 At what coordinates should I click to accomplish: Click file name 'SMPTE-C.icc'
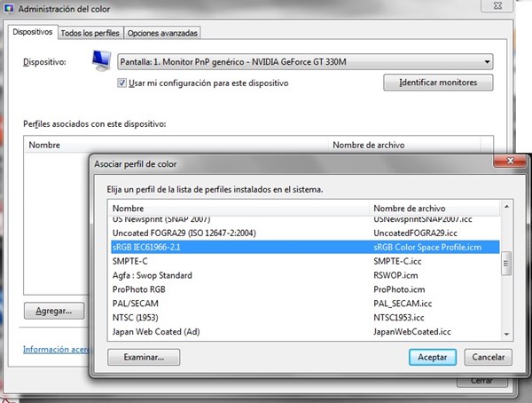click(397, 261)
